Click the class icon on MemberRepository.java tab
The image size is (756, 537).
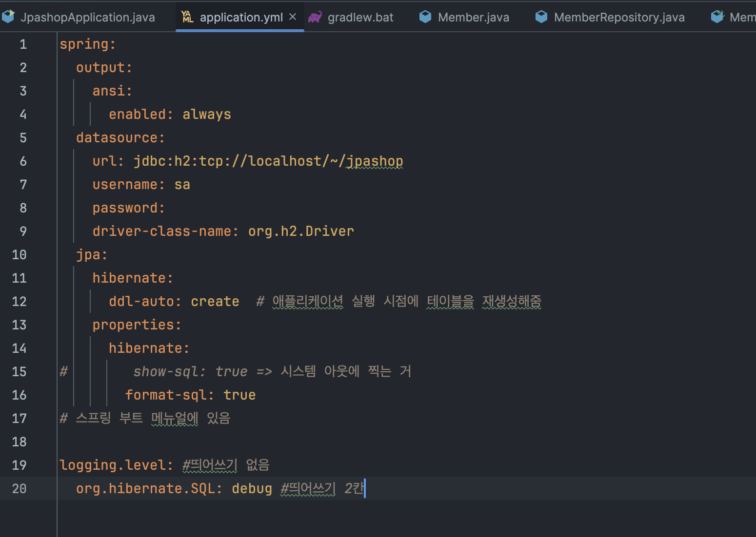click(x=541, y=17)
